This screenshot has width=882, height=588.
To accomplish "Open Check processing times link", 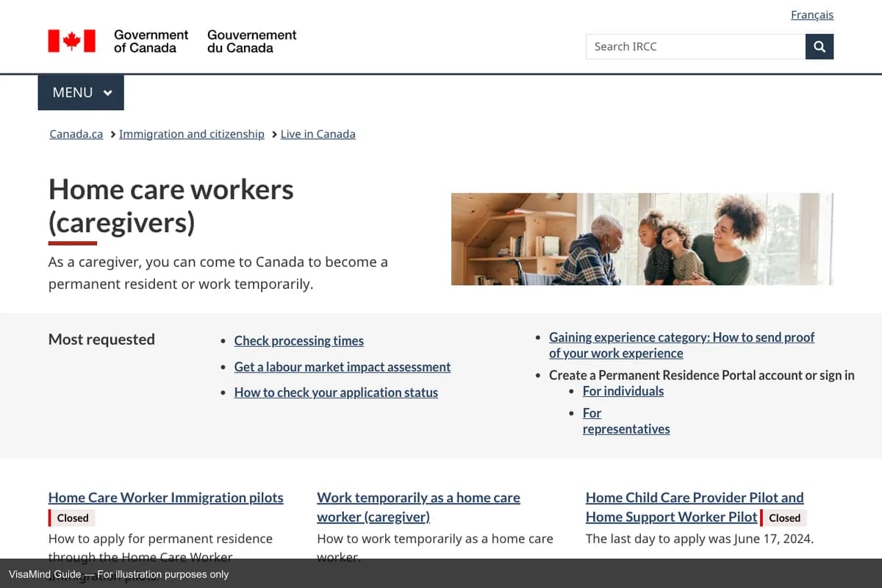I will pyautogui.click(x=298, y=340).
